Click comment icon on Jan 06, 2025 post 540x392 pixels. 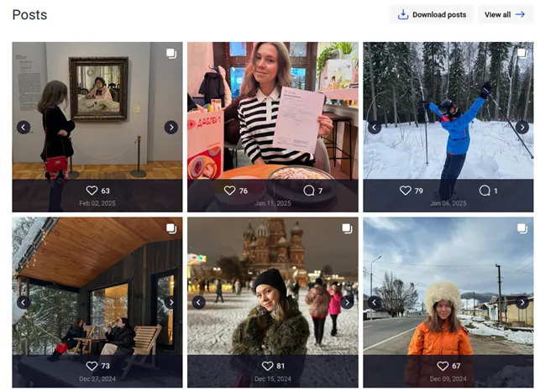coord(484,191)
